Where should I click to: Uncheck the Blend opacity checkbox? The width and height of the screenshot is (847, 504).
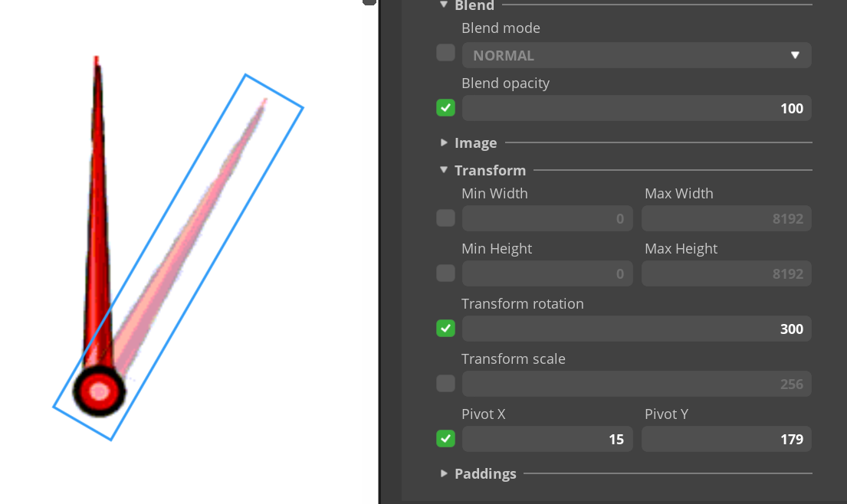point(445,108)
